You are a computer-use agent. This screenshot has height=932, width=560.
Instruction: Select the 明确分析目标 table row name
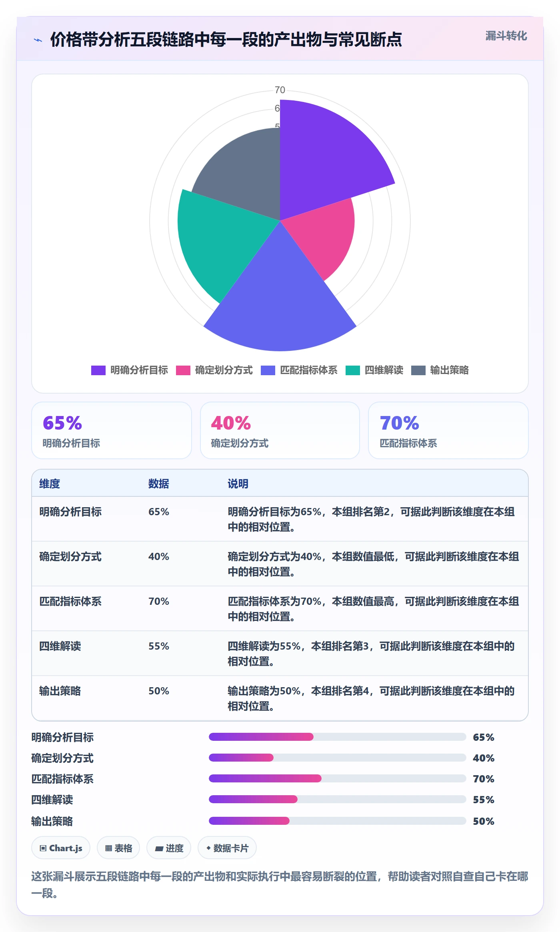click(x=70, y=512)
